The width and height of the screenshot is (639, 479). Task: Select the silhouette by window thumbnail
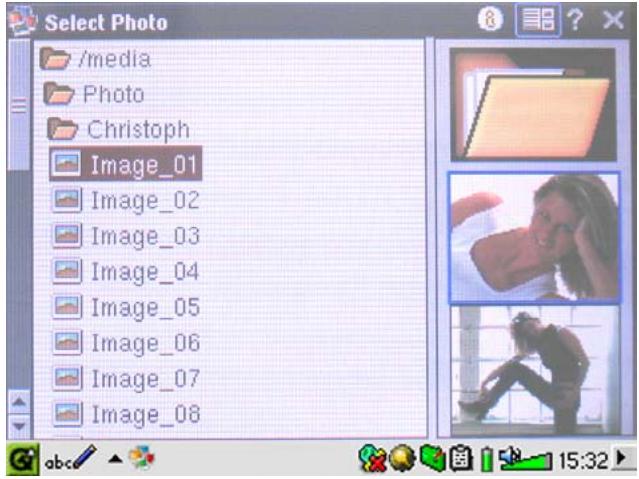click(x=535, y=371)
